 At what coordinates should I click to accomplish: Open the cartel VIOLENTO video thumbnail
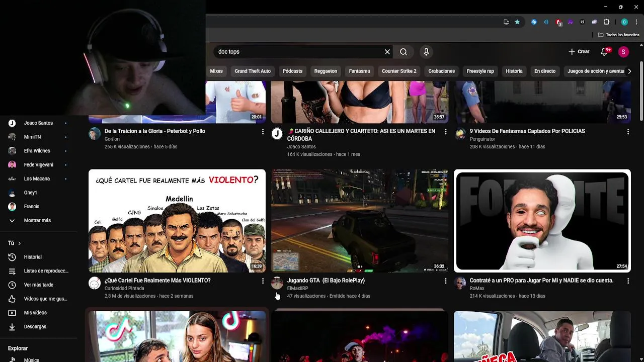(x=177, y=221)
